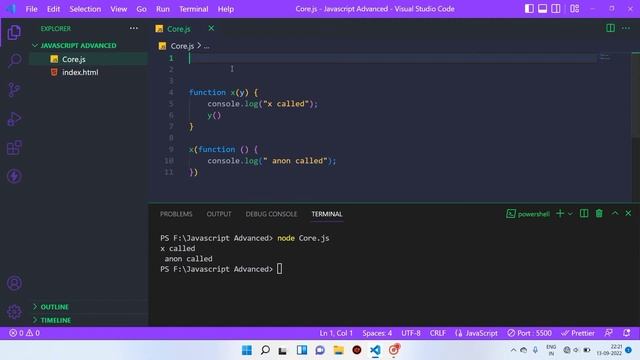Maximize the panel size with chevron

tap(615, 213)
